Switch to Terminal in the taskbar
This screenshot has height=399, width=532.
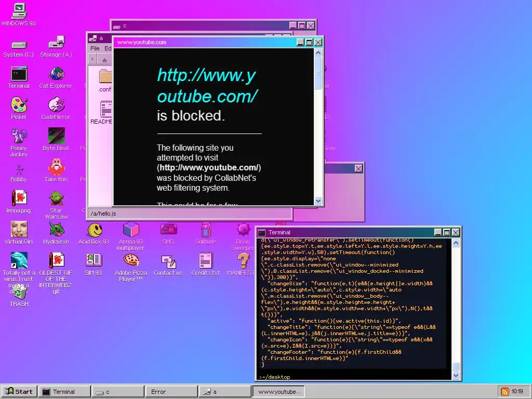click(x=64, y=392)
